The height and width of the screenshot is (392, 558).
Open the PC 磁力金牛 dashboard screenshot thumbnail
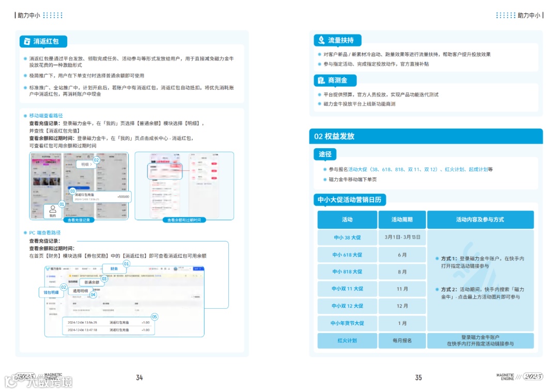[124, 301]
